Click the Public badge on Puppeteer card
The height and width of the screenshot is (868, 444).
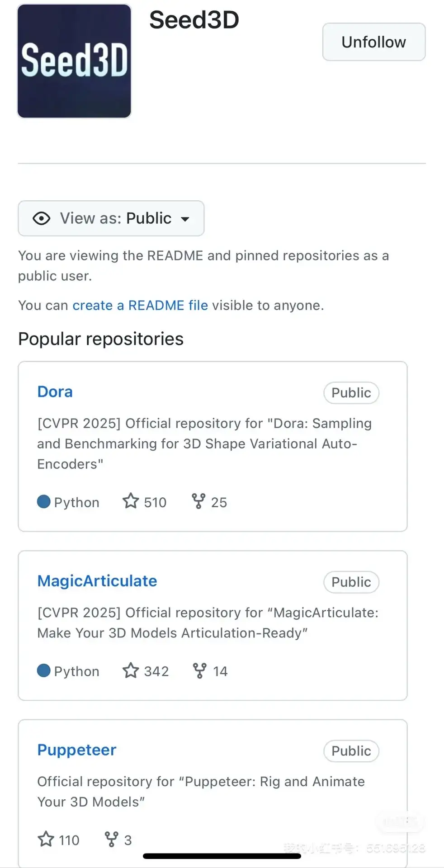351,751
